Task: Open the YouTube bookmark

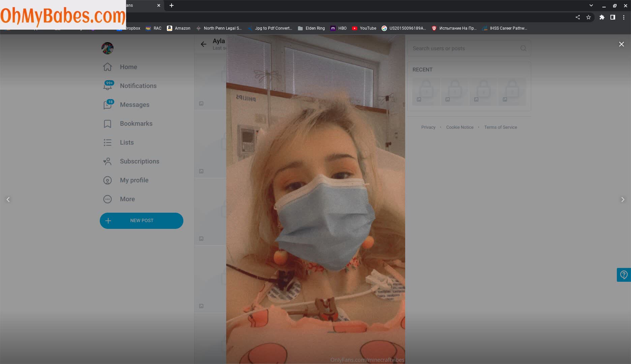Action: pyautogui.click(x=364, y=28)
